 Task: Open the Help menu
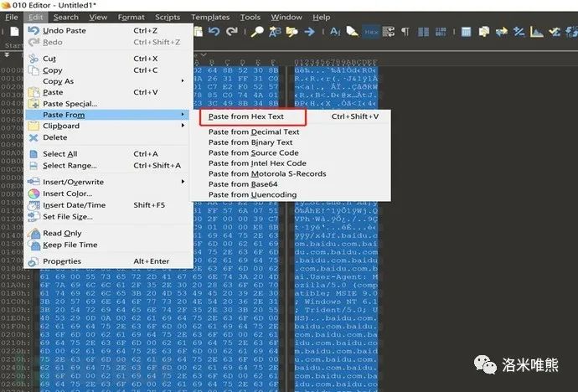tap(322, 18)
